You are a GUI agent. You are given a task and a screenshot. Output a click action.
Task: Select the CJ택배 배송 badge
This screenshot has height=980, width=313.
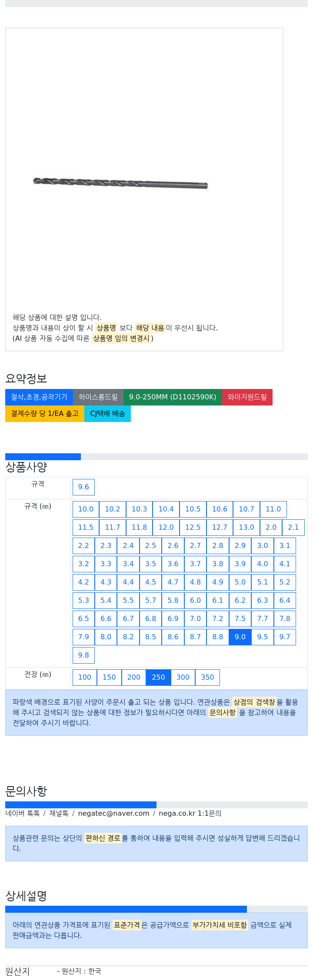(107, 414)
